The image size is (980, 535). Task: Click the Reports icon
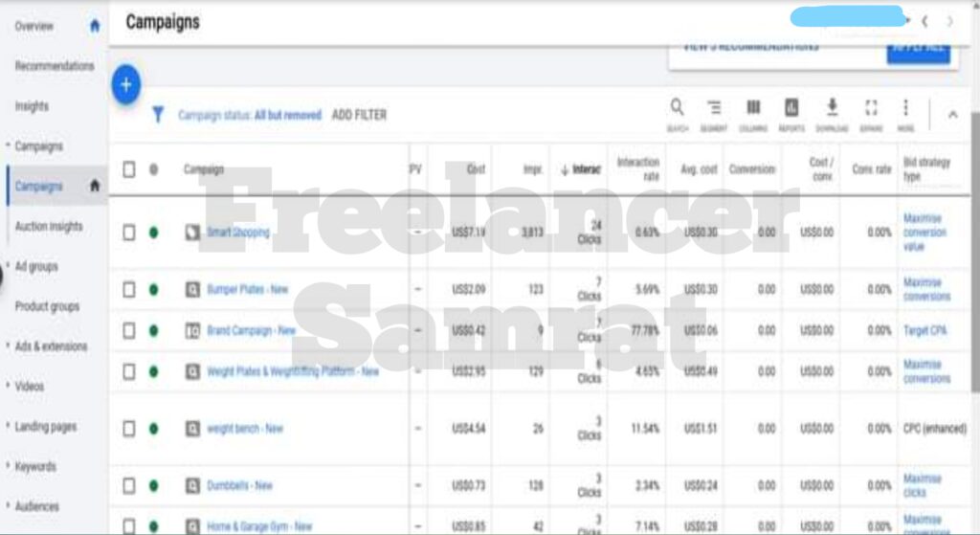(x=791, y=108)
